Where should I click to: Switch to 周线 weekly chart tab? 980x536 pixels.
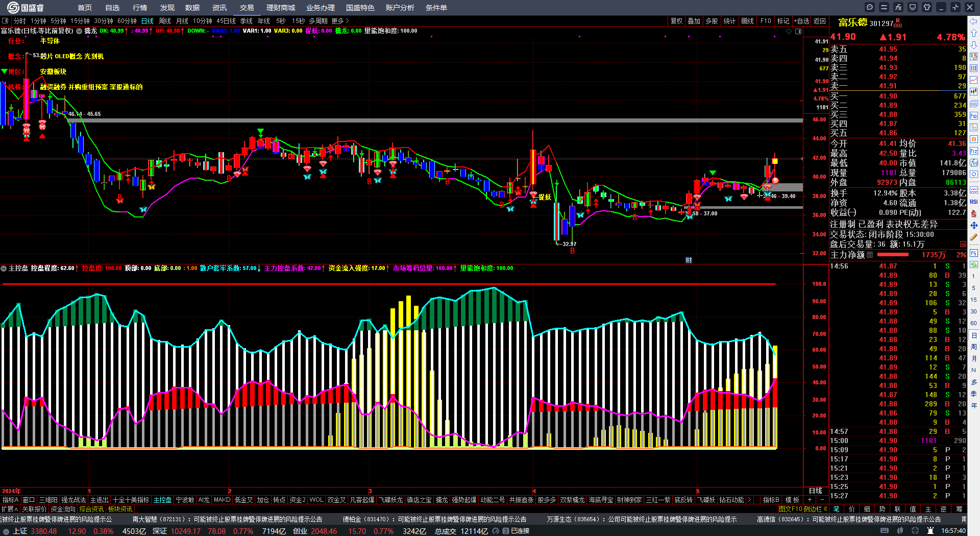click(x=165, y=21)
